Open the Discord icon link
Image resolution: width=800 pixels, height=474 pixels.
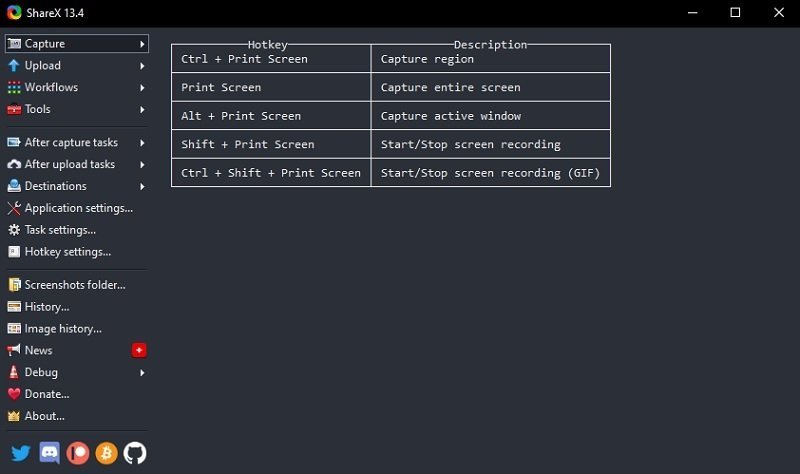point(49,453)
